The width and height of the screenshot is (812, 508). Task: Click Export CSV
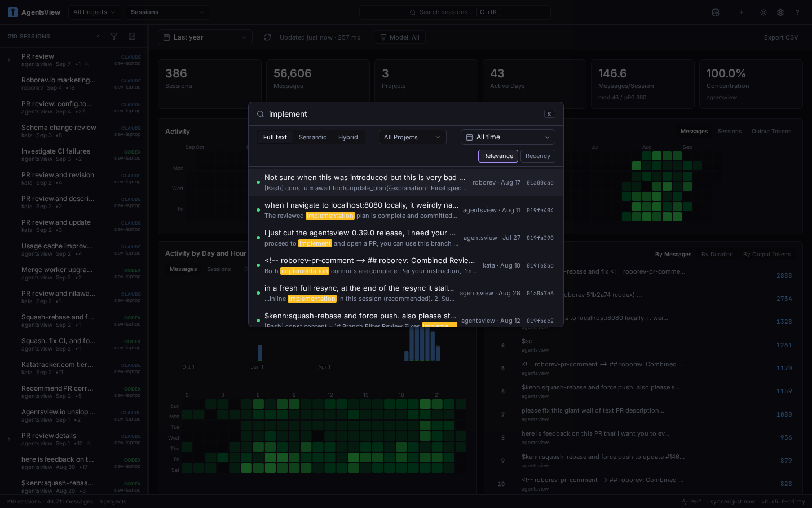click(781, 37)
